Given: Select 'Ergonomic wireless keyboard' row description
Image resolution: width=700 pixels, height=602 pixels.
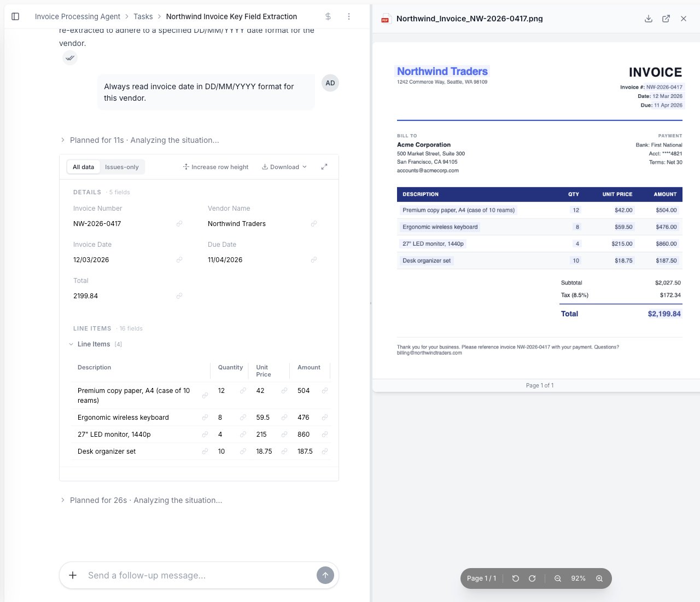Looking at the screenshot, I should [124, 418].
